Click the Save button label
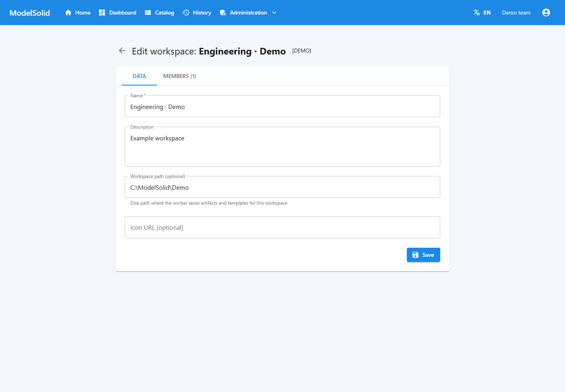Viewport: 565px width, 392px height. coord(428,255)
